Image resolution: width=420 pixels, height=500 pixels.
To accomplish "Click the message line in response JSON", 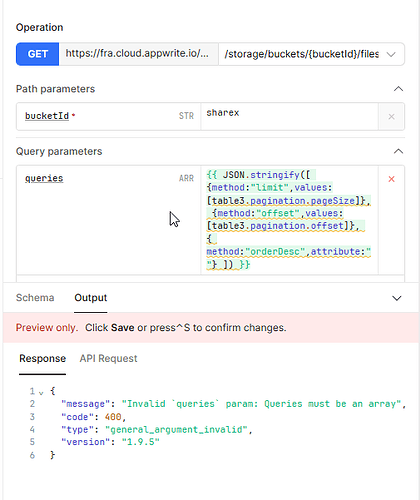I will (233, 404).
